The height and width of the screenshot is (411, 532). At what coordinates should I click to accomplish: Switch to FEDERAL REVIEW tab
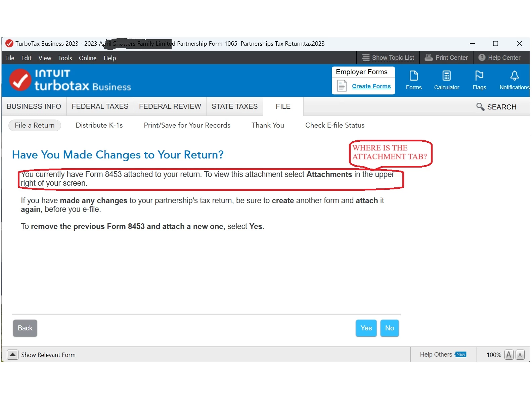pos(170,106)
